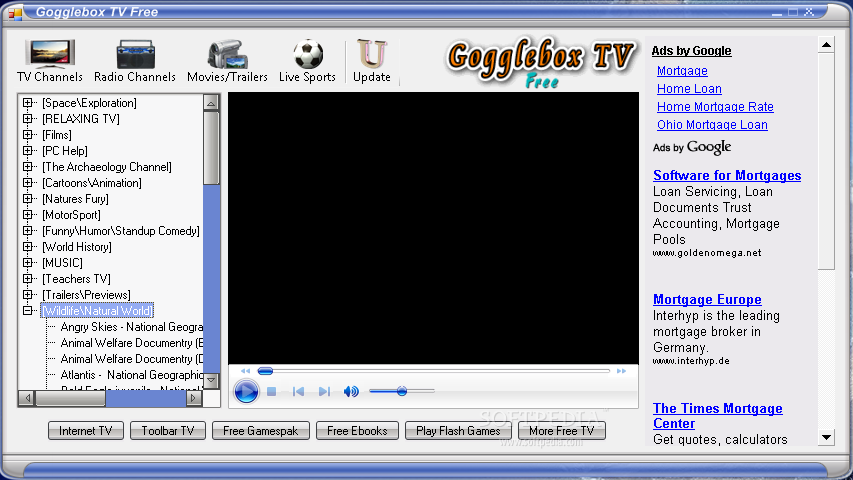This screenshot has height=480, width=853.
Task: Open The Times Mortgage Center link
Action: tap(718, 416)
